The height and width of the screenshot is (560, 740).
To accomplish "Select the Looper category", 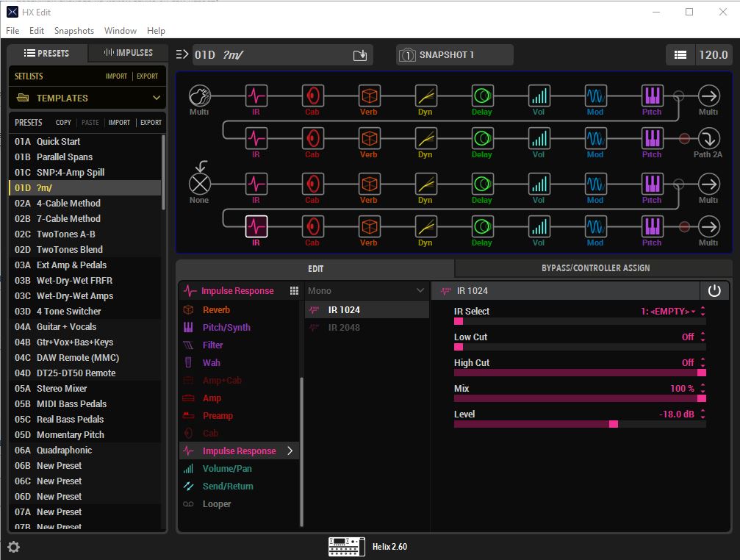I will tap(217, 504).
